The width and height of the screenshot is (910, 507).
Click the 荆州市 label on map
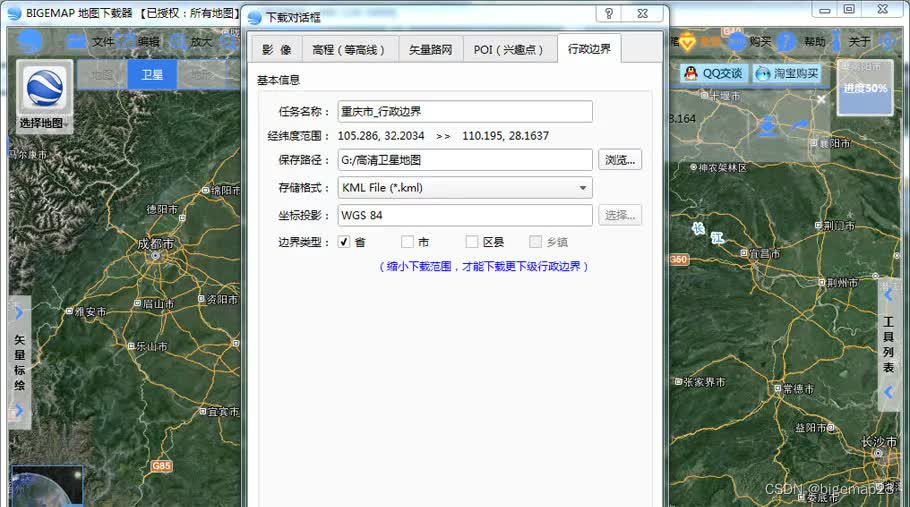[842, 283]
